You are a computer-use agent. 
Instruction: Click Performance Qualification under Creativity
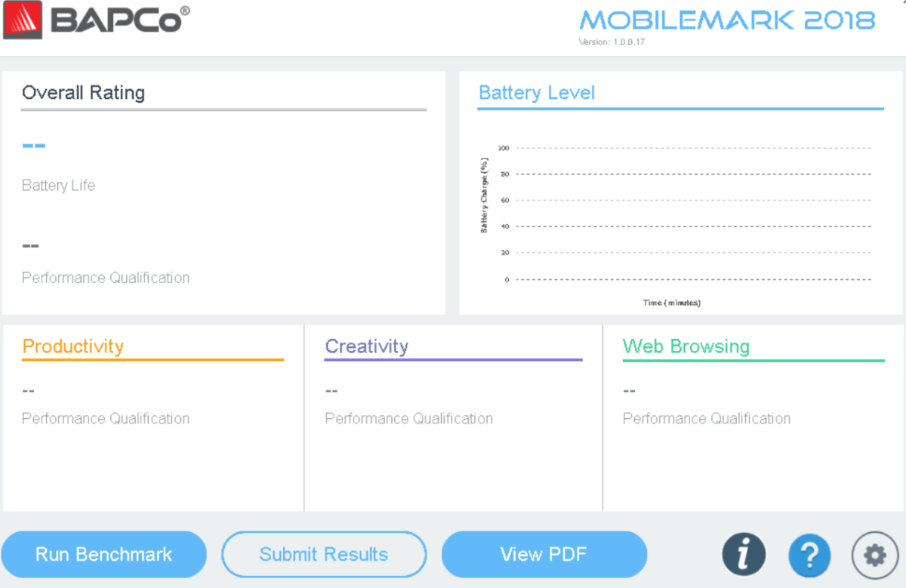pos(408,418)
